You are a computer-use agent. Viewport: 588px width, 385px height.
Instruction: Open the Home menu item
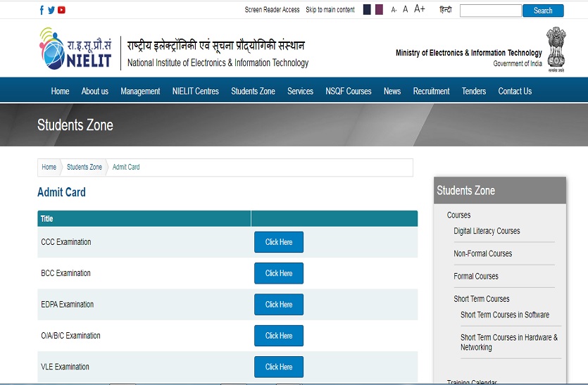click(x=60, y=91)
